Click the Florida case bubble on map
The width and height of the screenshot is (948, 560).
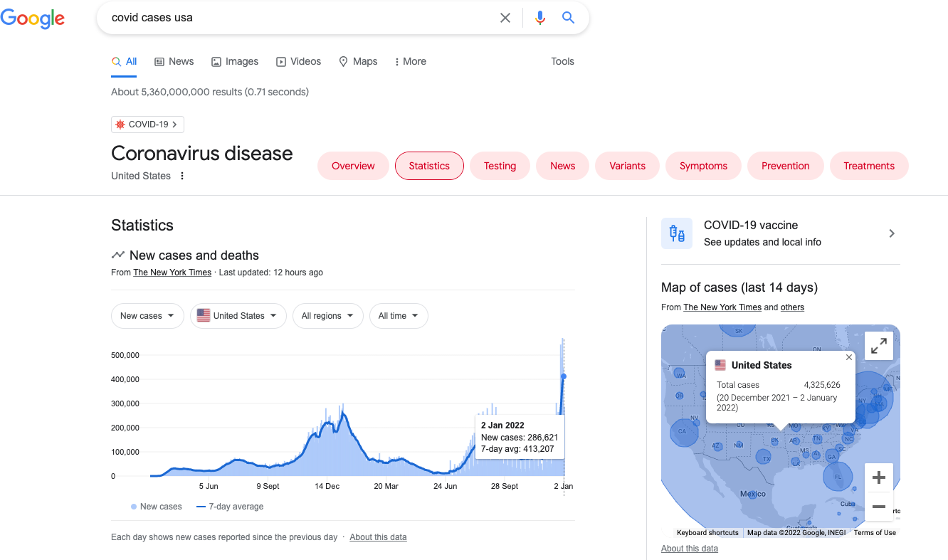click(838, 477)
